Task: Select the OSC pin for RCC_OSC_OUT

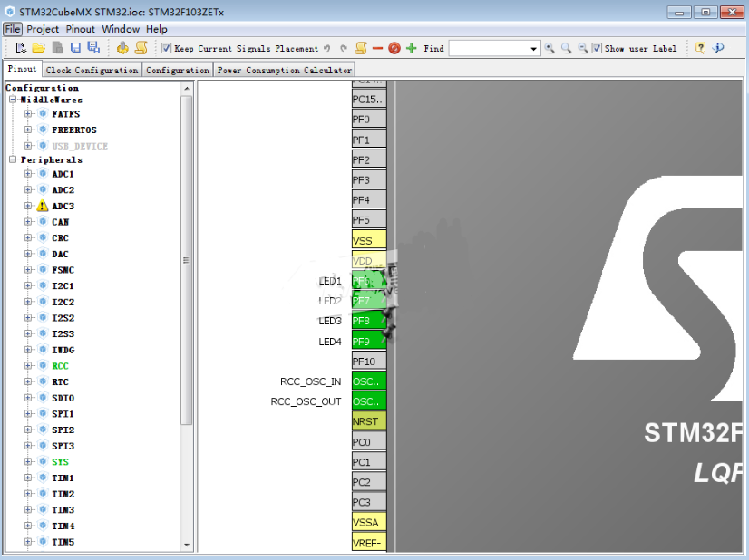Action: coord(369,401)
